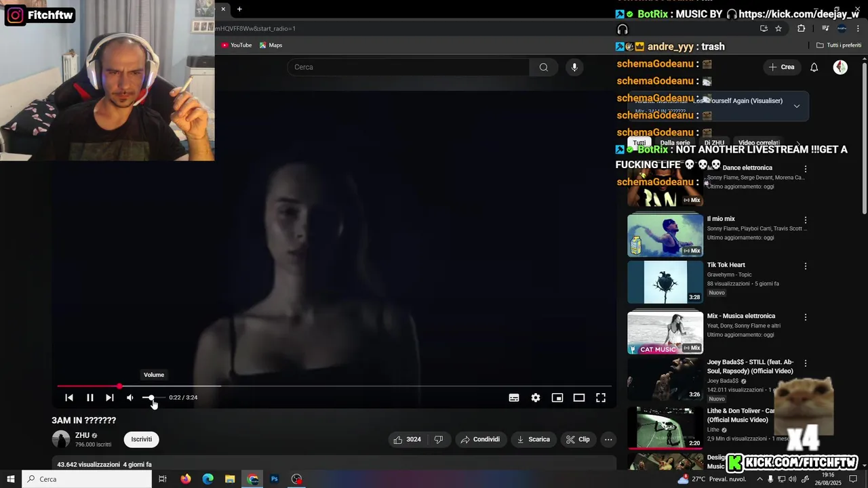Image resolution: width=868 pixels, height=488 pixels.
Task: Select the Tutti filter chip
Action: click(x=639, y=143)
